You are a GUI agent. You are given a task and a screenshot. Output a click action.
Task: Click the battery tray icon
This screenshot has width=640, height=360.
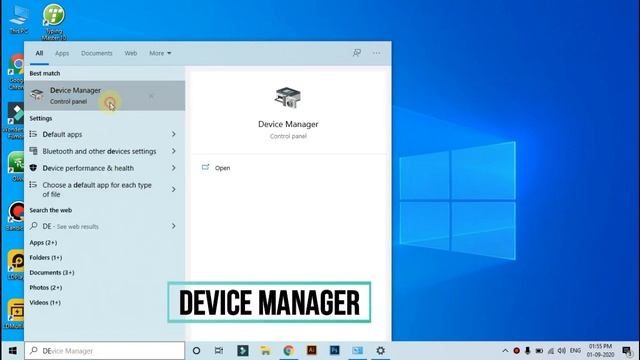coord(539,351)
